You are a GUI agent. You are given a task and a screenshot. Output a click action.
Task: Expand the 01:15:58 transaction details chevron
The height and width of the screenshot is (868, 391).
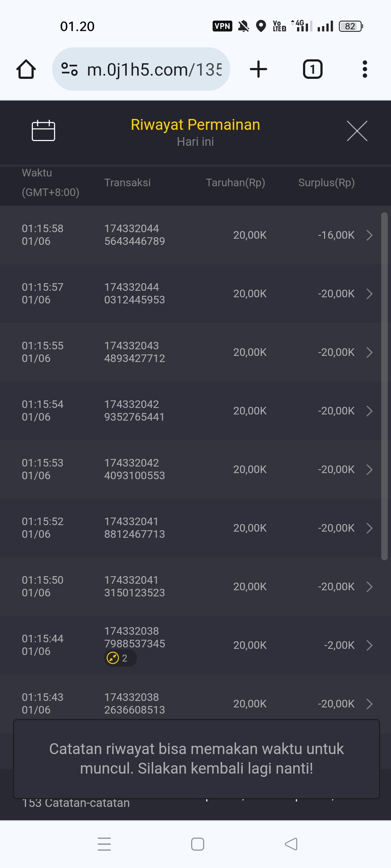(x=369, y=235)
